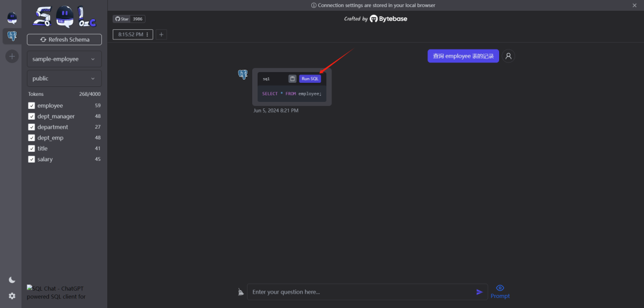
Task: Uncheck the dept_manager table checkbox
Action: [x=31, y=116]
